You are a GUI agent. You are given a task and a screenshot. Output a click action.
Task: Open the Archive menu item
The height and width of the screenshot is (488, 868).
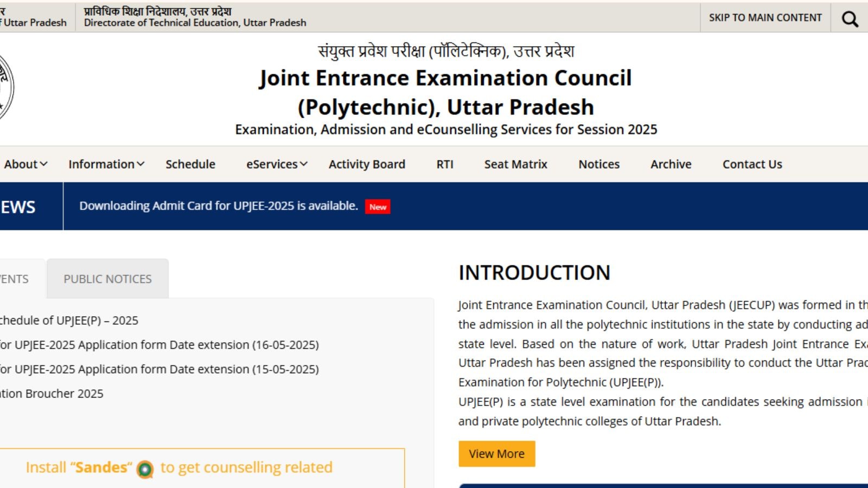tap(671, 164)
